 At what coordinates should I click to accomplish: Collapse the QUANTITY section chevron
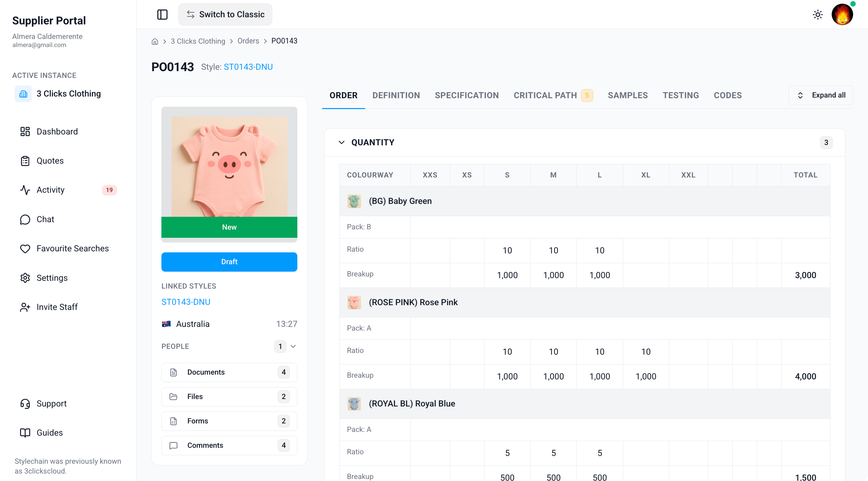[341, 143]
